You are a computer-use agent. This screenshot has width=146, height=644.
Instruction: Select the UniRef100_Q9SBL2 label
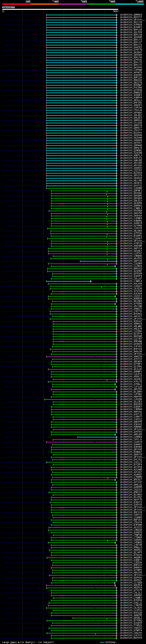[x=131, y=618]
